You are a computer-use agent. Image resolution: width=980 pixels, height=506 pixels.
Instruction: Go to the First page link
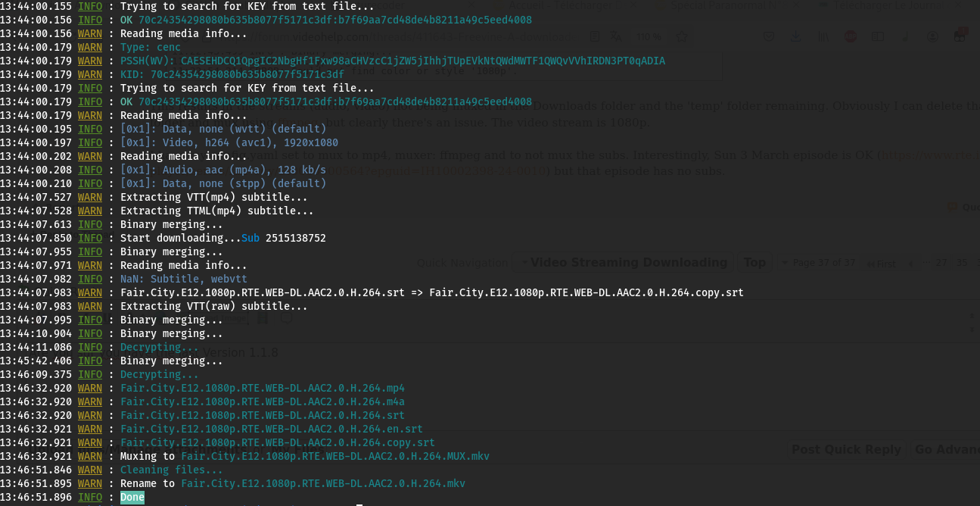point(882,263)
